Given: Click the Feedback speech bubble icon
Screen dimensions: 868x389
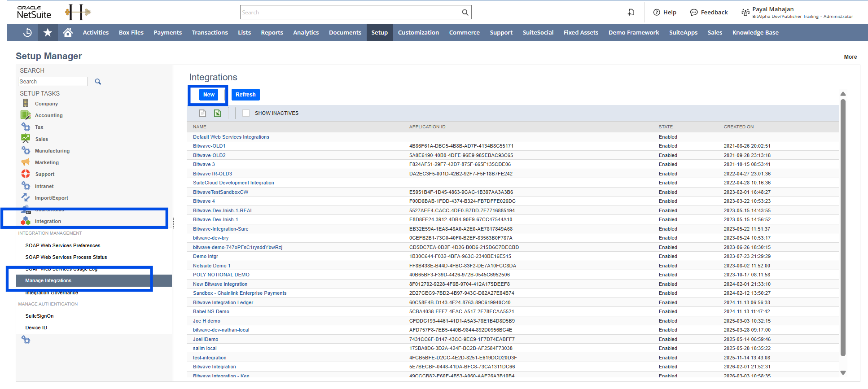Looking at the screenshot, I should 694,12.
